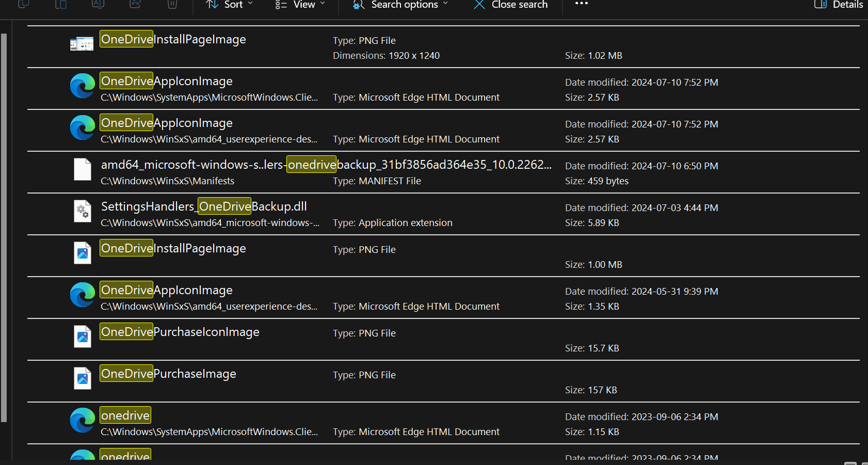Click the Paste icon in the toolbar

click(x=61, y=4)
